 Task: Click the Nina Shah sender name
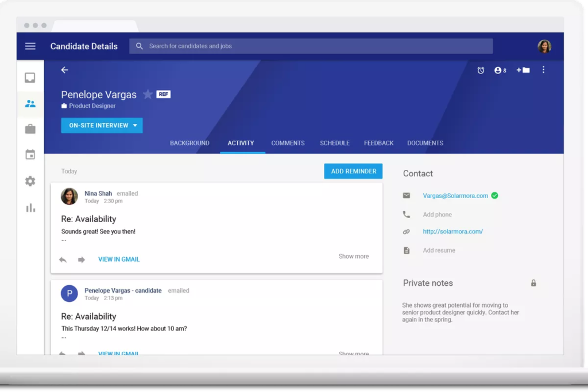click(98, 193)
